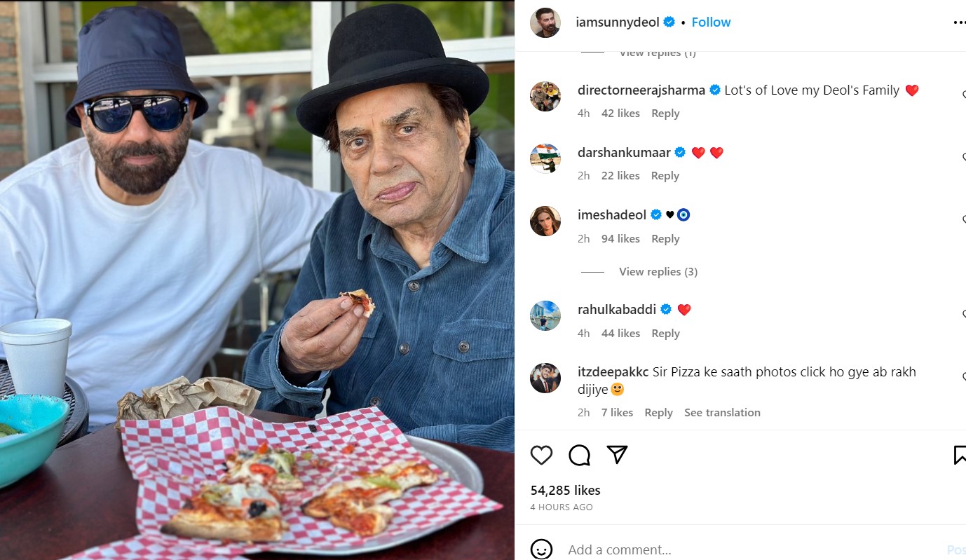The image size is (966, 560).
Task: Click rahulkabaddi's profile avatar
Action: [545, 316]
